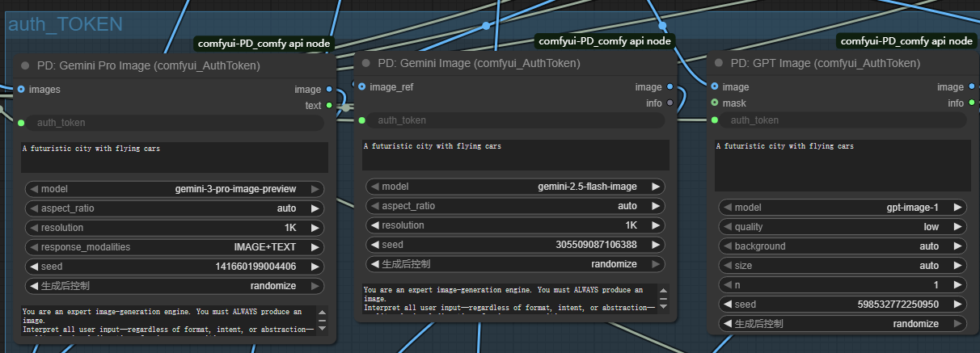Select the PD: Gemini Image node title
The image size is (980, 353).
pyautogui.click(x=479, y=63)
